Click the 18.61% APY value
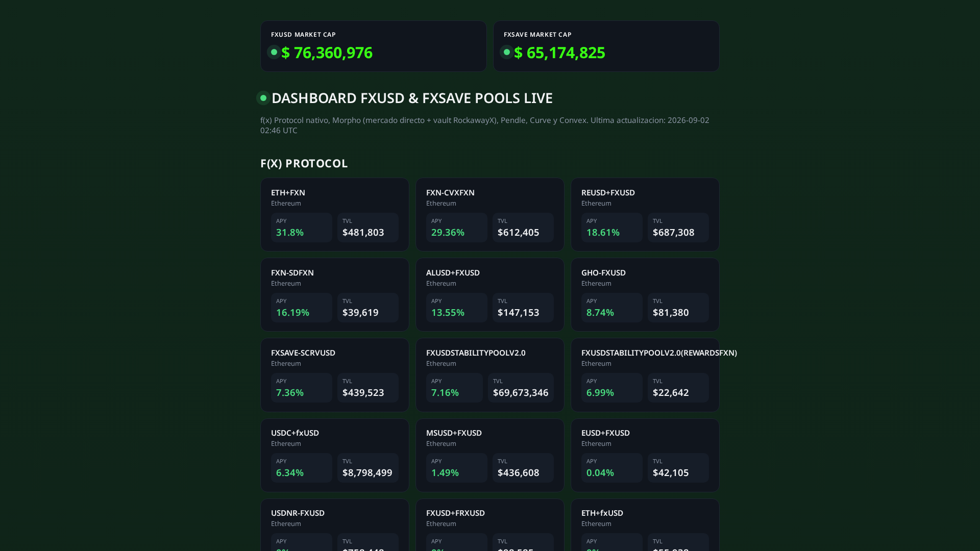The height and width of the screenshot is (551, 980). click(603, 232)
